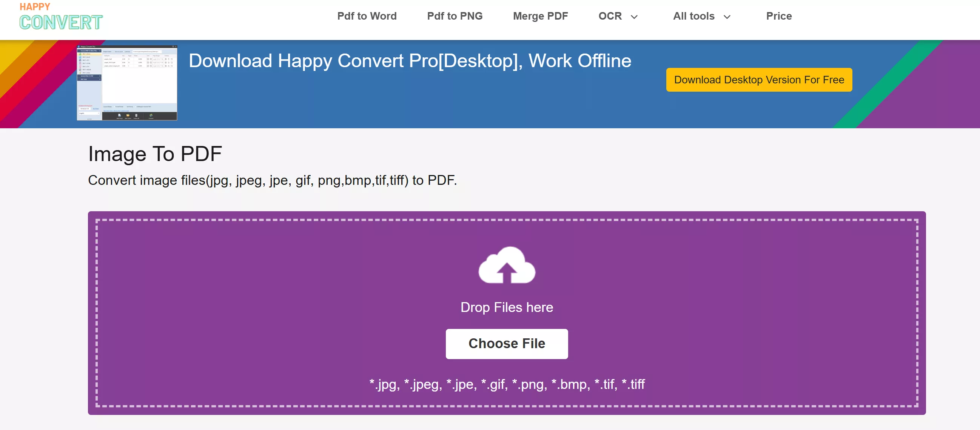Click the green CONVERT word in logo
This screenshot has width=980, height=430.
[61, 22]
